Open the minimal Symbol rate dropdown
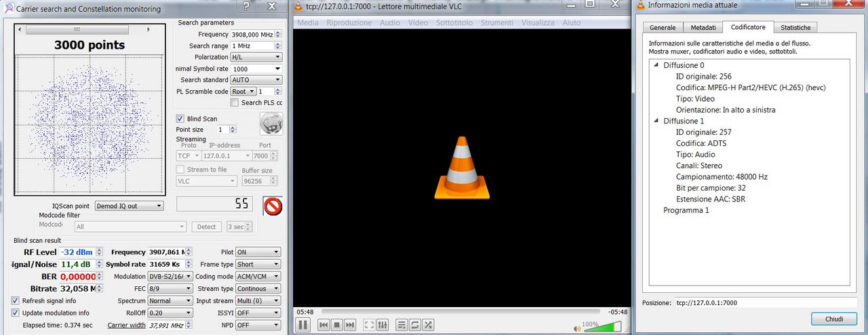The width and height of the screenshot is (868, 335). 256,68
